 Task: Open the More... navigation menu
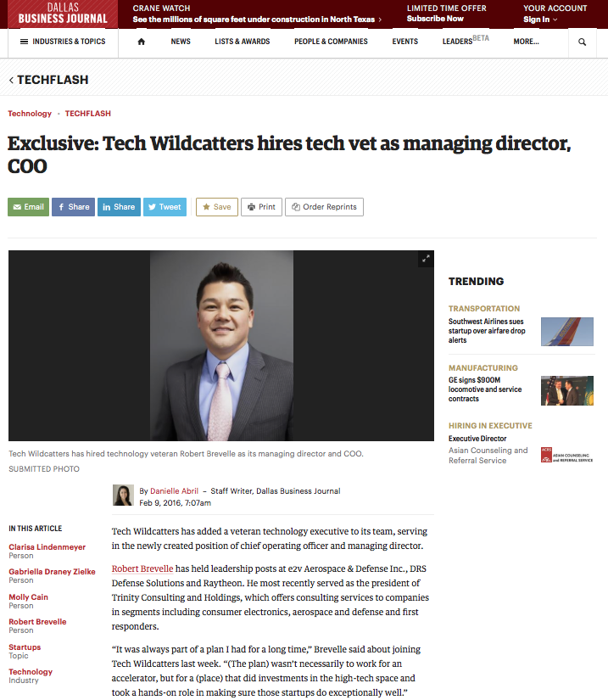tap(526, 42)
